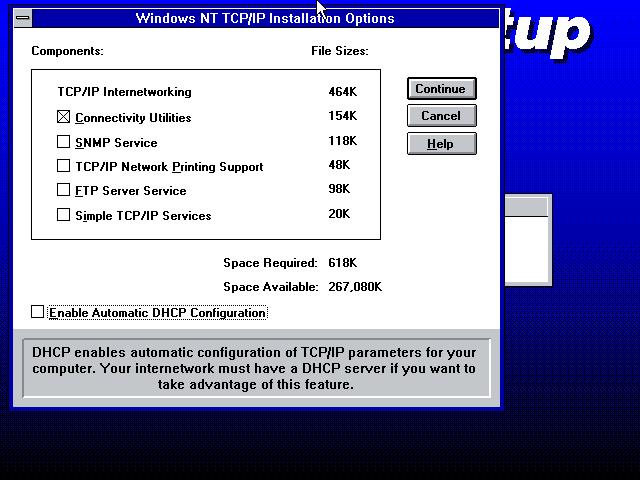Click the Windows NT TCP/IP Installation Options title bar
This screenshot has height=480, width=640.
tap(265, 18)
